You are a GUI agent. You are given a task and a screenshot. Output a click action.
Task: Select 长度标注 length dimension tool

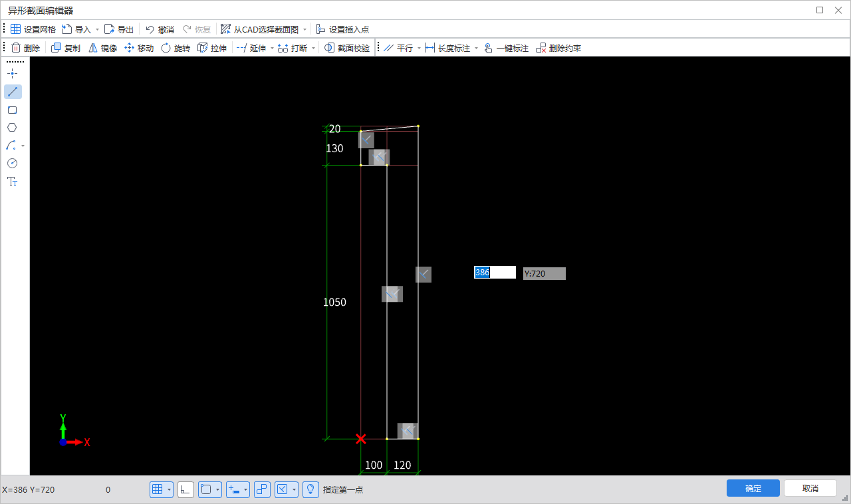[x=447, y=48]
